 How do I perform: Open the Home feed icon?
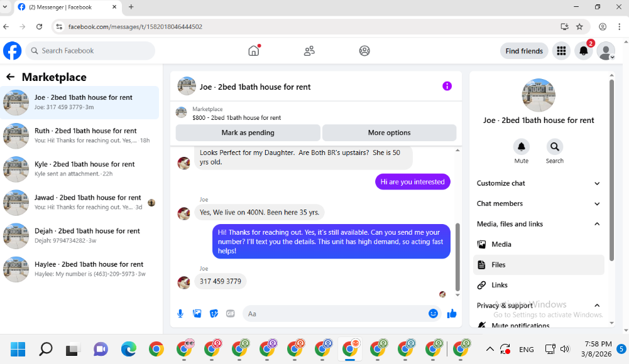click(x=254, y=51)
